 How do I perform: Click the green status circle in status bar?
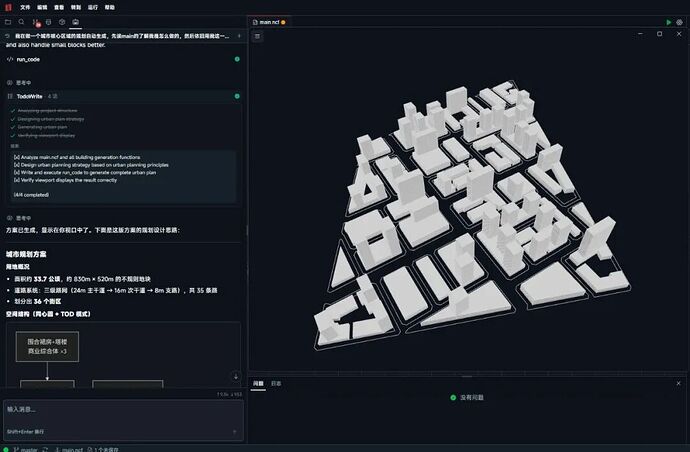6,449
